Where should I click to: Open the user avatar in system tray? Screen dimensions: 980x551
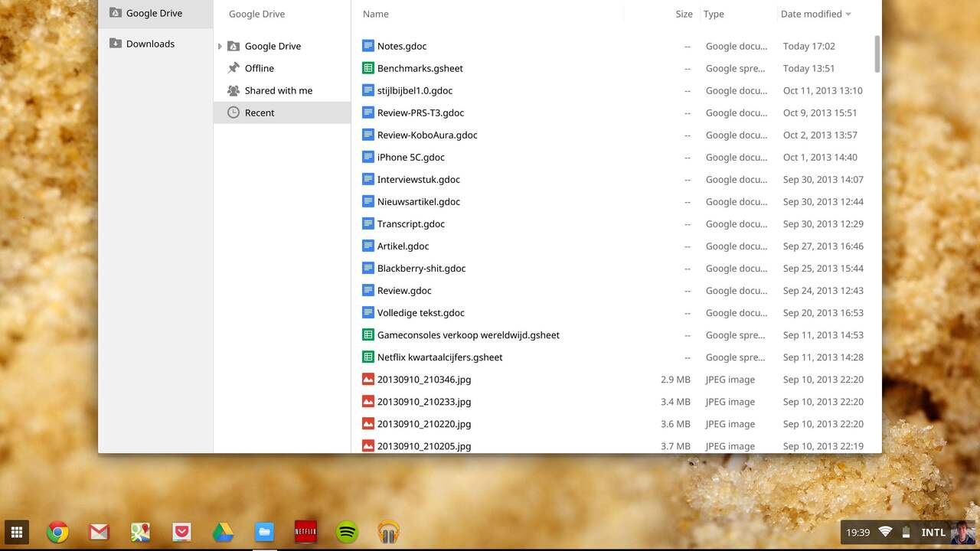962,532
